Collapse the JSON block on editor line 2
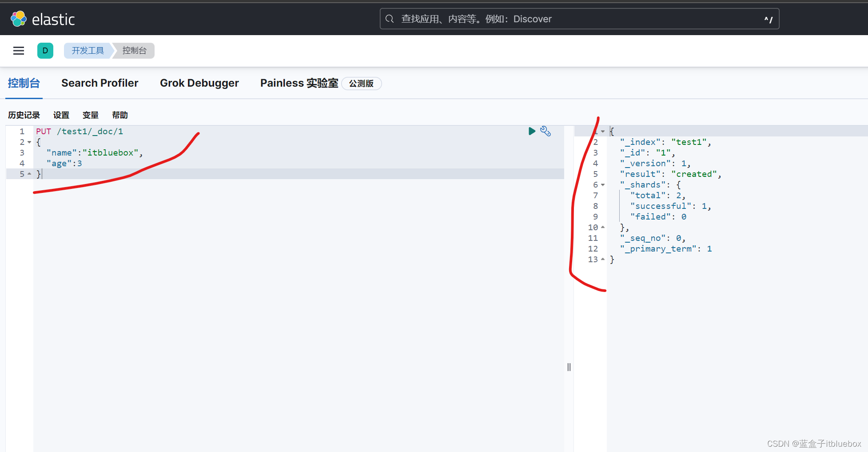Viewport: 868px width, 452px height. click(29, 142)
